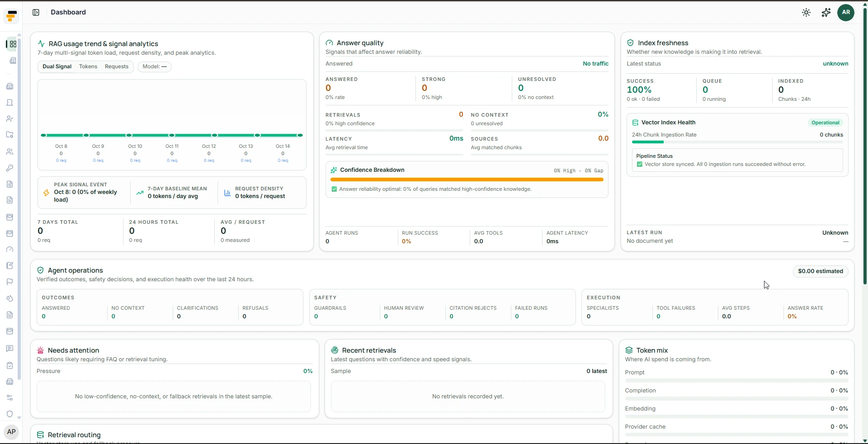Screen dimensions: 868x444
Task: Open the shield icon in sidebar
Action: coord(9,414)
